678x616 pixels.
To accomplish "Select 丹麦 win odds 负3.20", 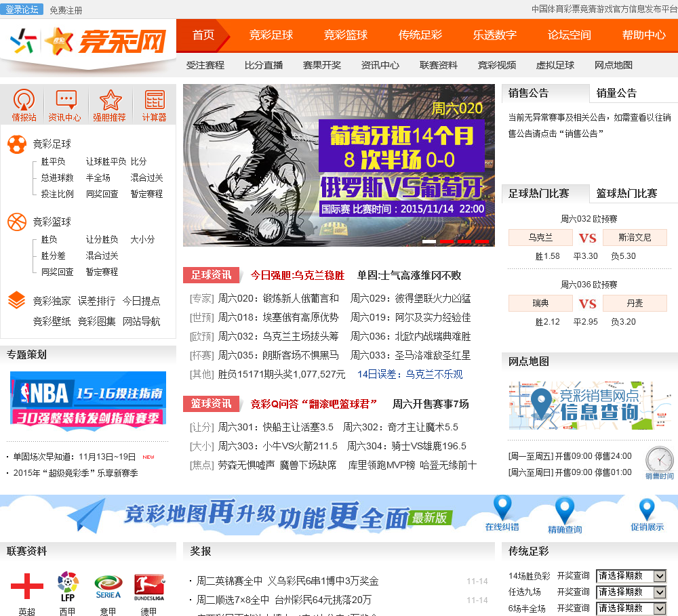I will 623,322.
